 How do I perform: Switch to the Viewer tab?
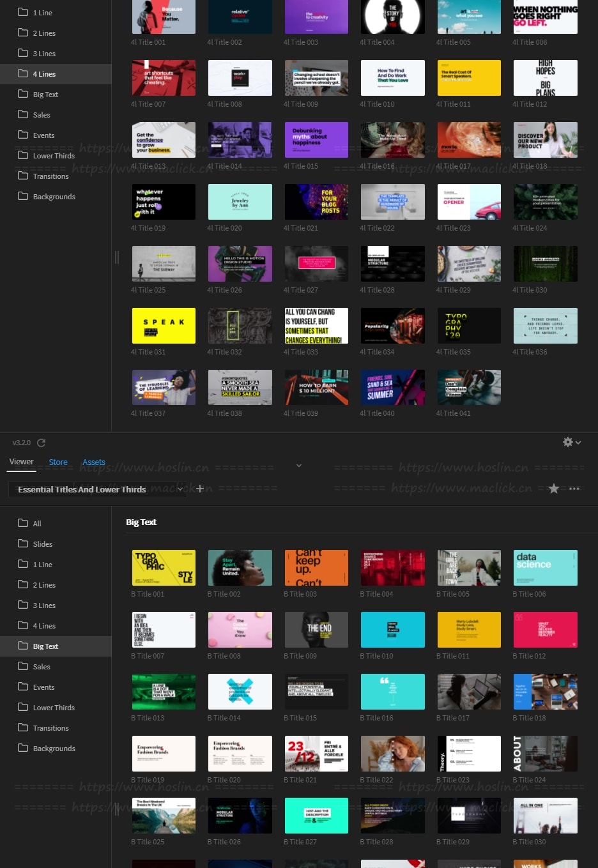click(x=21, y=462)
